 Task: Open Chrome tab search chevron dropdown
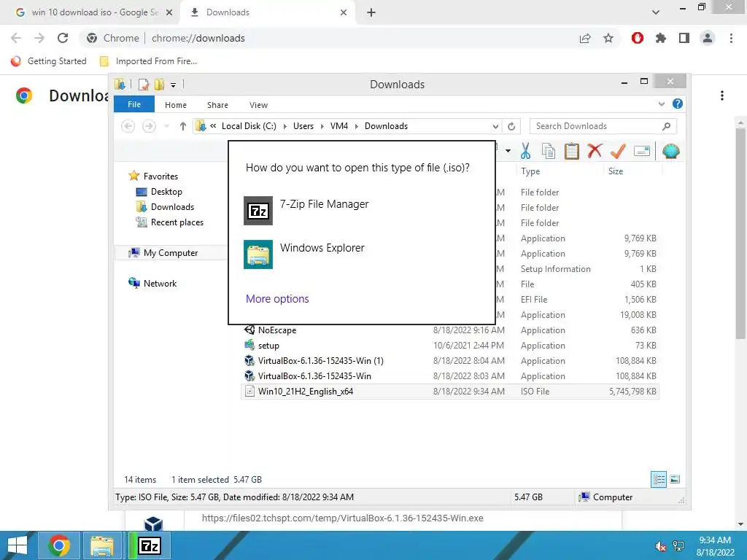[656, 12]
